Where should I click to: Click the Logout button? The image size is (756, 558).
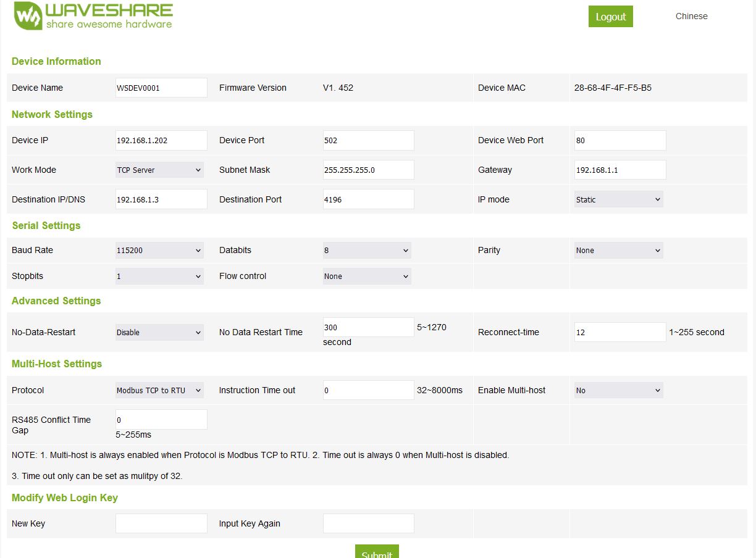click(x=610, y=17)
